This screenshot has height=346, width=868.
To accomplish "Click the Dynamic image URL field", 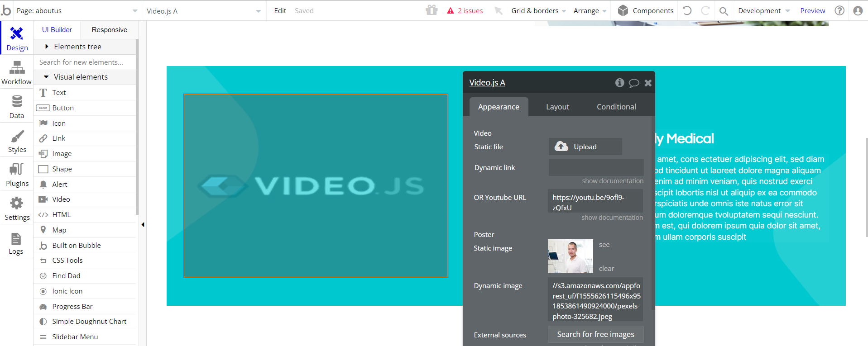I will click(595, 299).
